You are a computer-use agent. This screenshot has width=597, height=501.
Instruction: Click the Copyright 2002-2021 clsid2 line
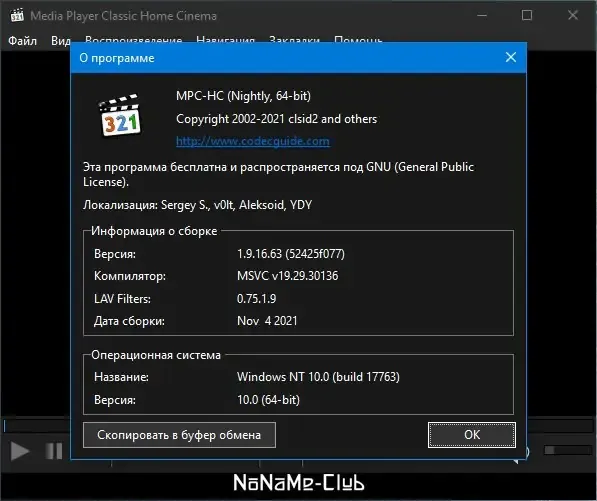(276, 119)
